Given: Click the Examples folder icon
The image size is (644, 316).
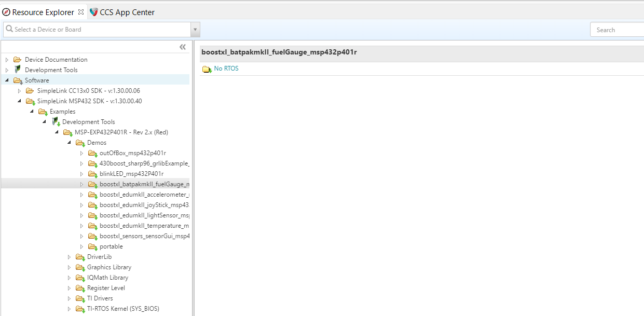Looking at the screenshot, I should tap(43, 112).
